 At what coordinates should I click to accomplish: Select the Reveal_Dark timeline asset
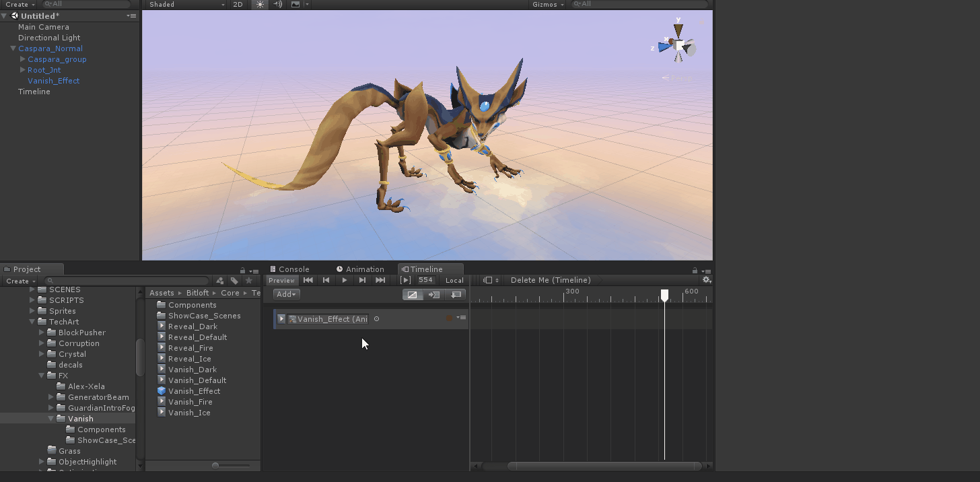pyautogui.click(x=187, y=326)
